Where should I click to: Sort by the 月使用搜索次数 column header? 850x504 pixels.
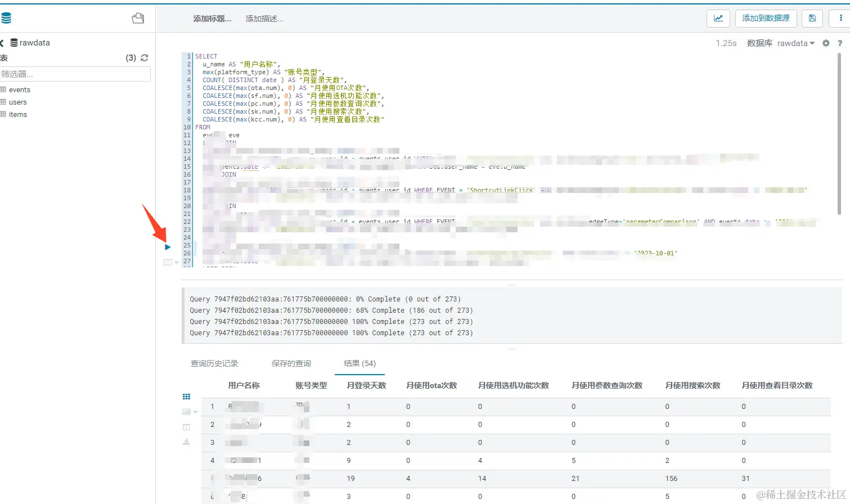click(692, 386)
